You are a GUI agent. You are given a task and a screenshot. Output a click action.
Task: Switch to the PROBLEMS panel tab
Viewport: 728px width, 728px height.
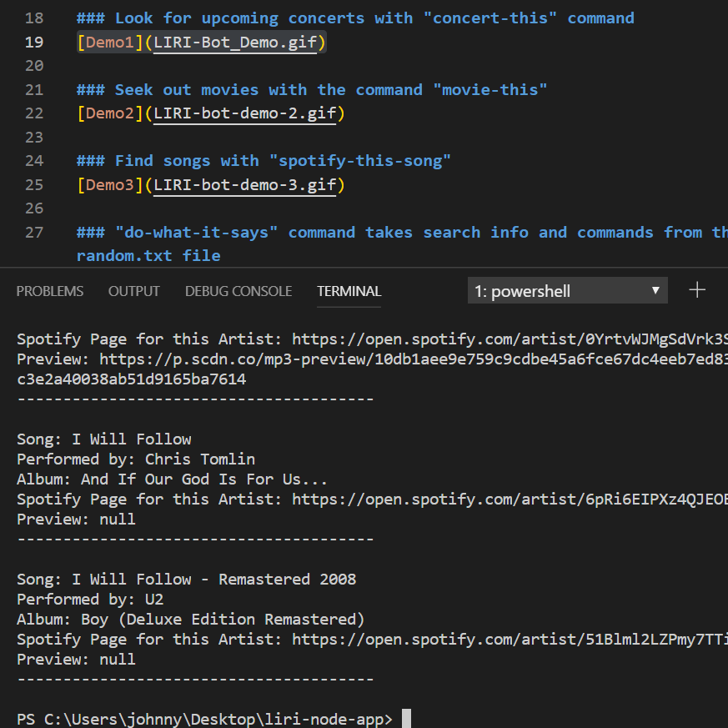pyautogui.click(x=50, y=291)
